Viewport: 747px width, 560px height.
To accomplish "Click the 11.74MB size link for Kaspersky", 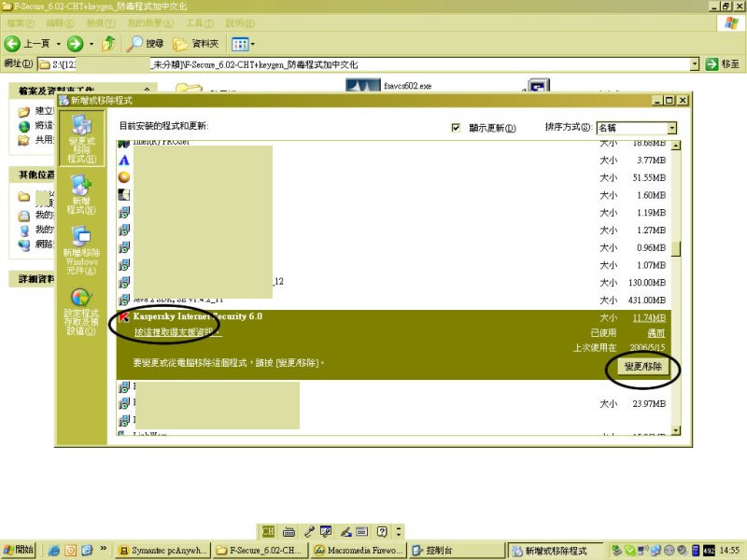I will [649, 317].
